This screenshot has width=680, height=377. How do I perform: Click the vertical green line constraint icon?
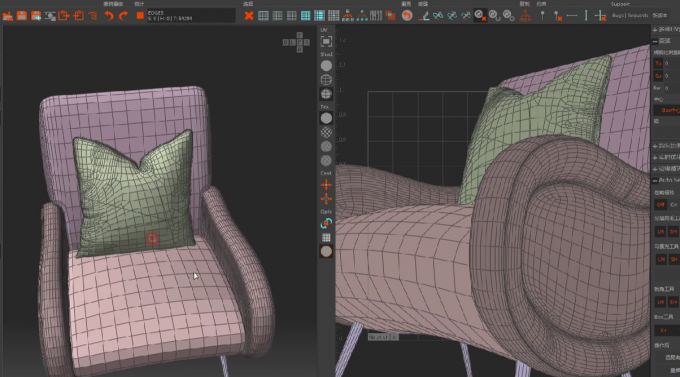pyautogui.click(x=586, y=16)
